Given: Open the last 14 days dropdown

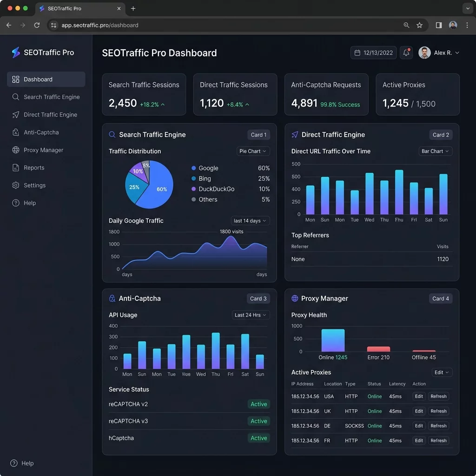Looking at the screenshot, I should pos(250,221).
